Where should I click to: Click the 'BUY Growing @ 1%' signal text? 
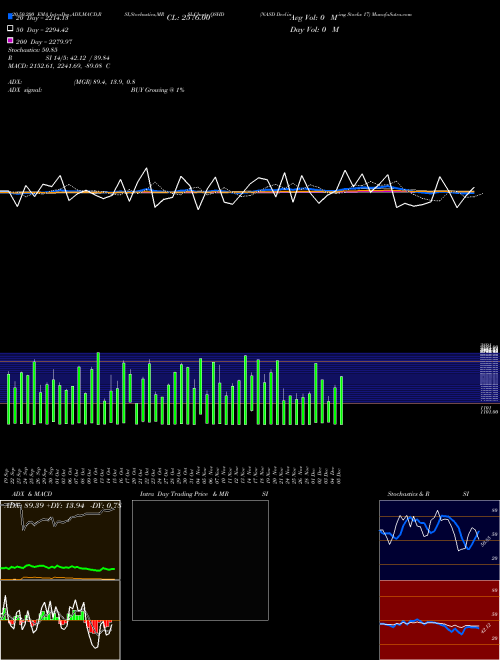[157, 90]
